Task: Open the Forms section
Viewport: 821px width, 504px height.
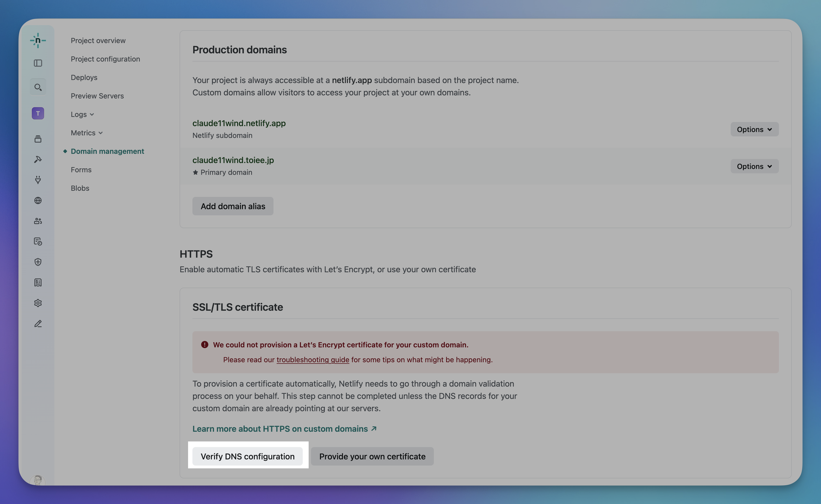Action: tap(81, 170)
